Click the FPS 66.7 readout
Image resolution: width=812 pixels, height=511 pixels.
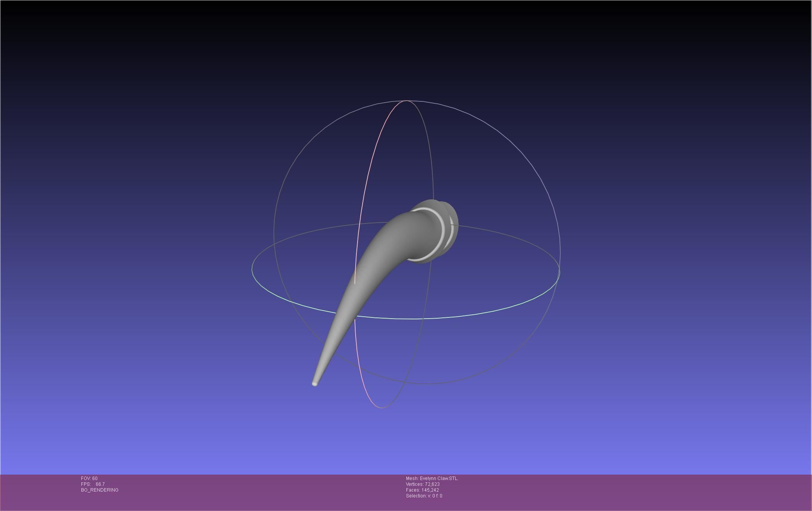93,484
